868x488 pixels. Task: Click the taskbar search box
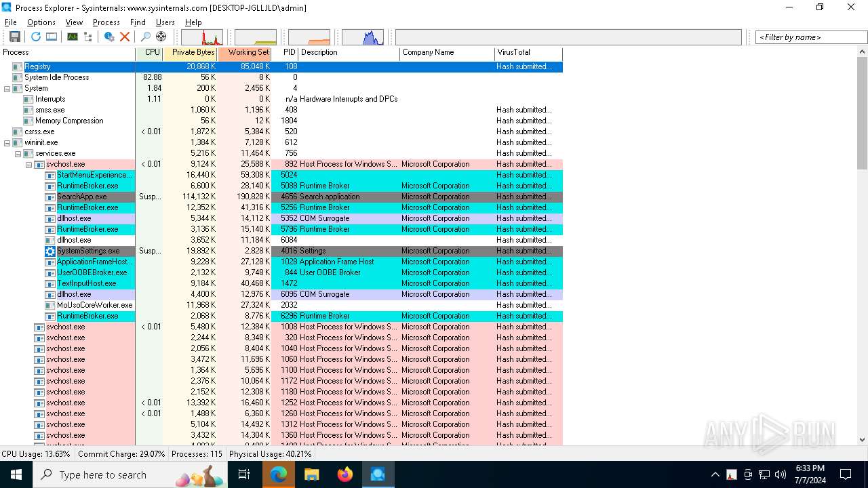130,474
